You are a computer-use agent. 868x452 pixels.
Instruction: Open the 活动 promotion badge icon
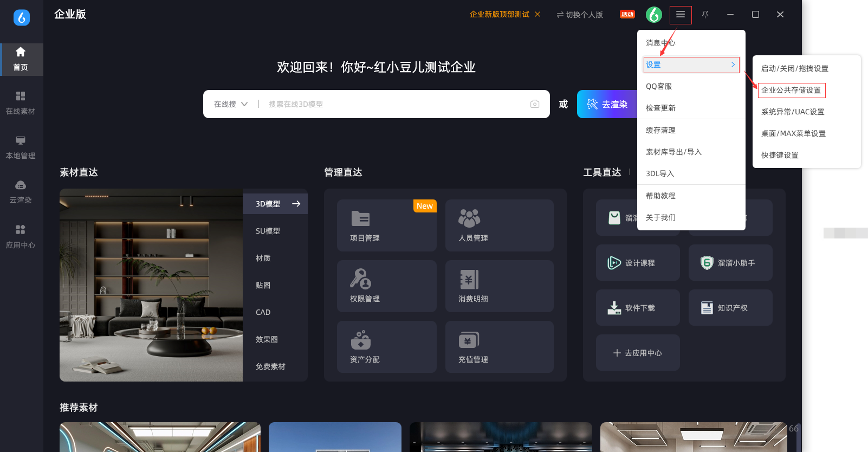click(627, 15)
